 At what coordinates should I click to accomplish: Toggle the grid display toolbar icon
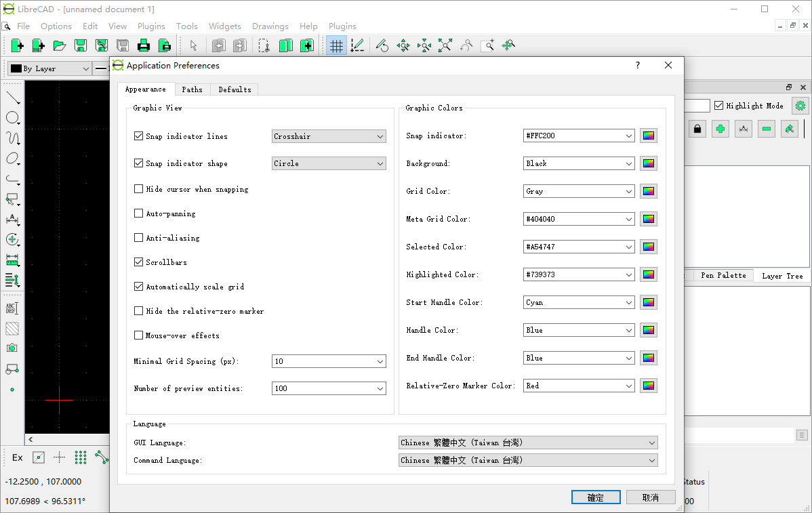coord(336,45)
